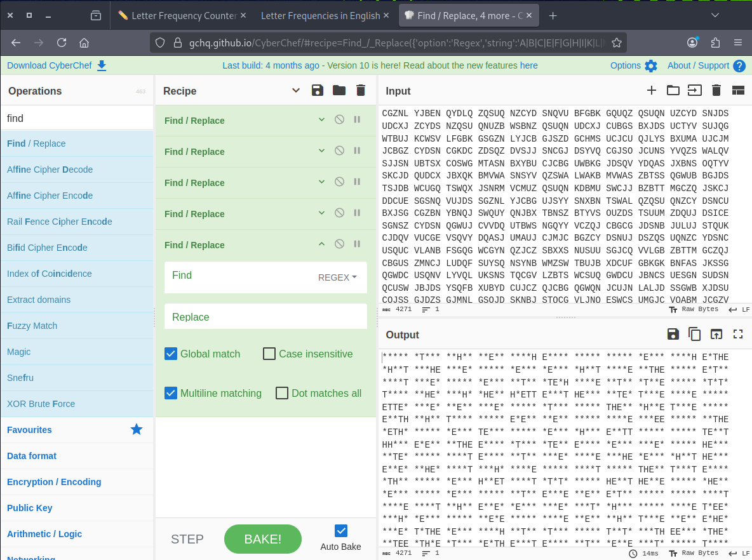Clear the recipe with the trash icon
Image resolution: width=752 pixels, height=560 pixels.
361,90
